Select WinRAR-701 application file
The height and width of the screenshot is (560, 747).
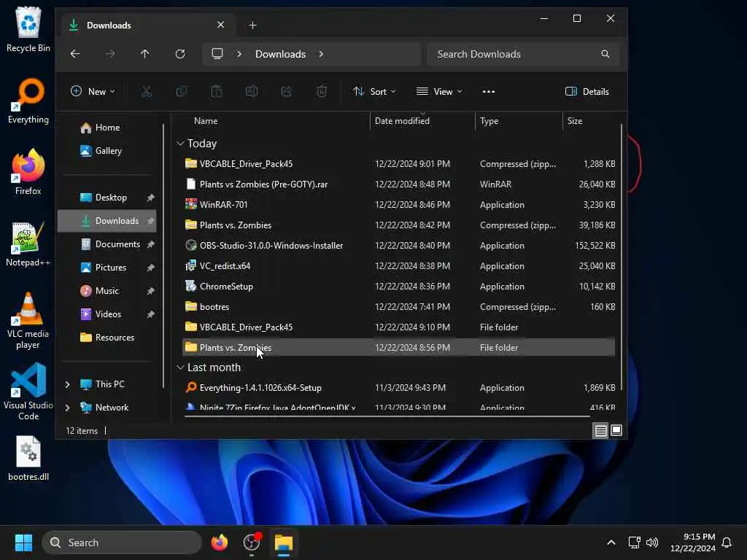[399, 204]
